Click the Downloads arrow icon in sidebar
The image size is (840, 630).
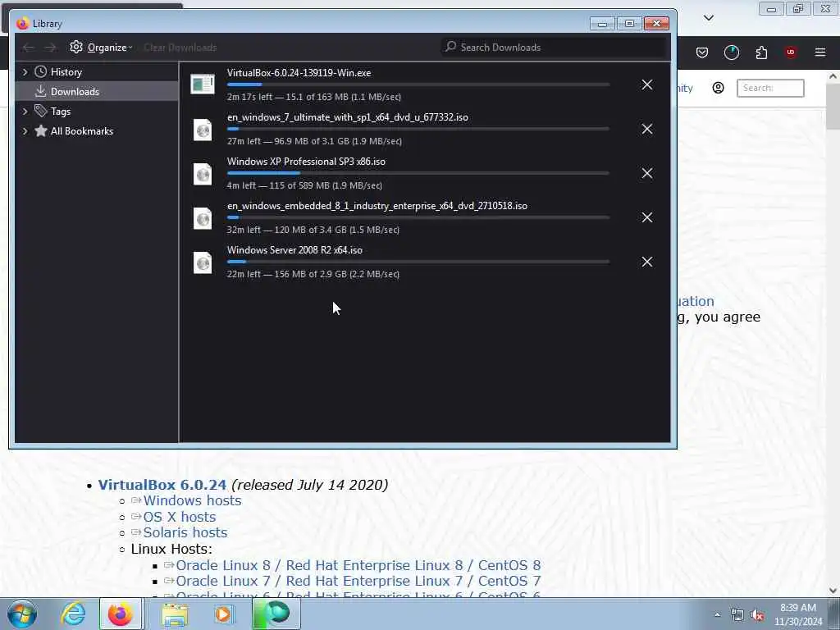pos(41,92)
